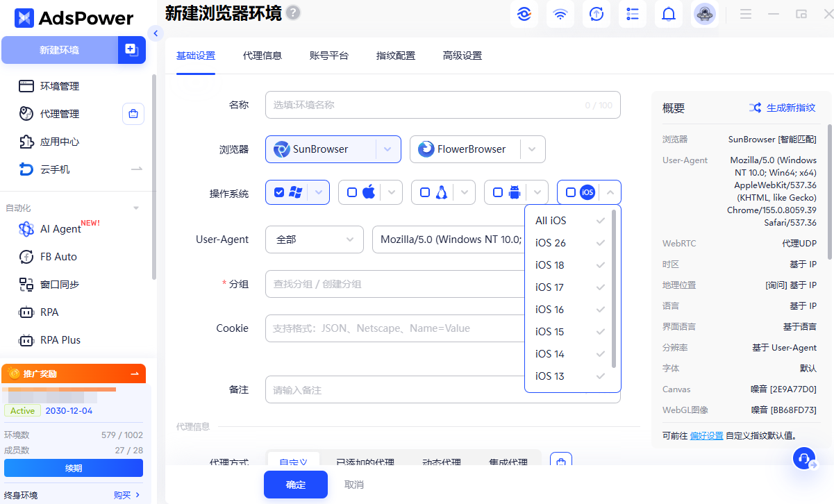Open the hamburger menu in the title bar

(746, 14)
